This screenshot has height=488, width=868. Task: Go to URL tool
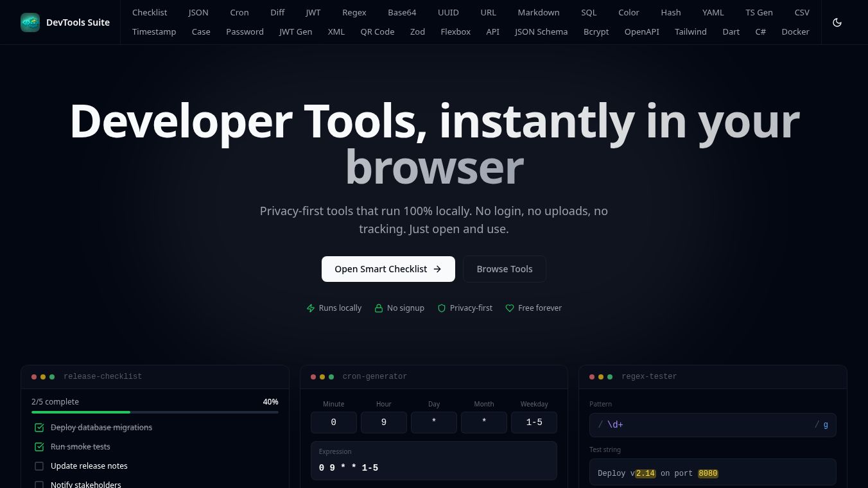pyautogui.click(x=488, y=12)
